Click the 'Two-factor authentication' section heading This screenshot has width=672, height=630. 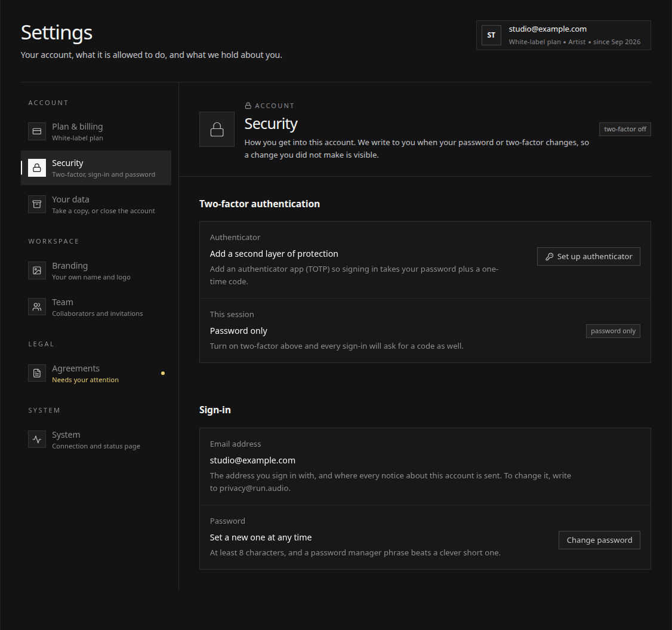259,204
